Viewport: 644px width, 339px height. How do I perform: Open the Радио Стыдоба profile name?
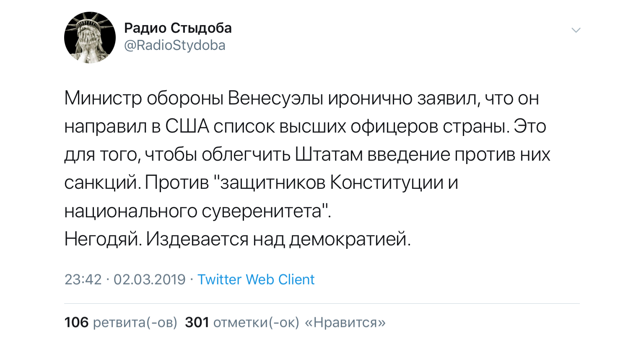point(178,28)
